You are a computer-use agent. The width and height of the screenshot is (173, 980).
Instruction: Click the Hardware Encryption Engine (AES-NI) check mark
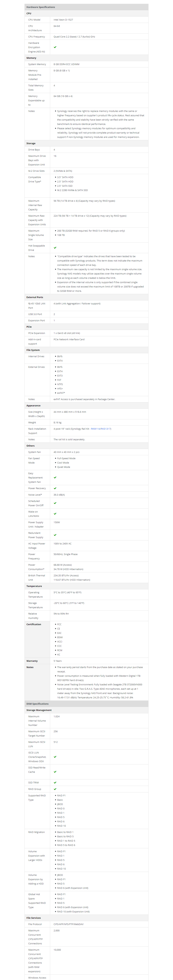[55, 47]
